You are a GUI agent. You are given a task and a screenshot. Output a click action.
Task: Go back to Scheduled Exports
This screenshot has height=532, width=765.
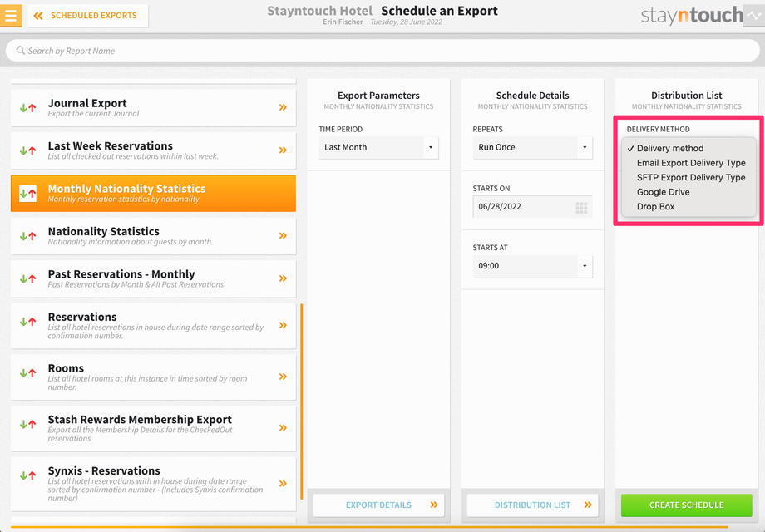pyautogui.click(x=88, y=16)
